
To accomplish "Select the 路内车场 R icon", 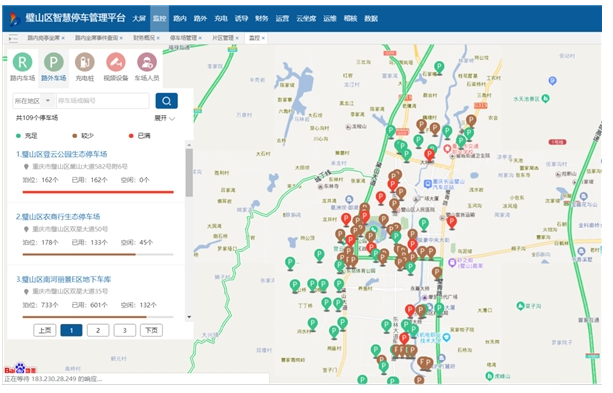I will (22, 62).
